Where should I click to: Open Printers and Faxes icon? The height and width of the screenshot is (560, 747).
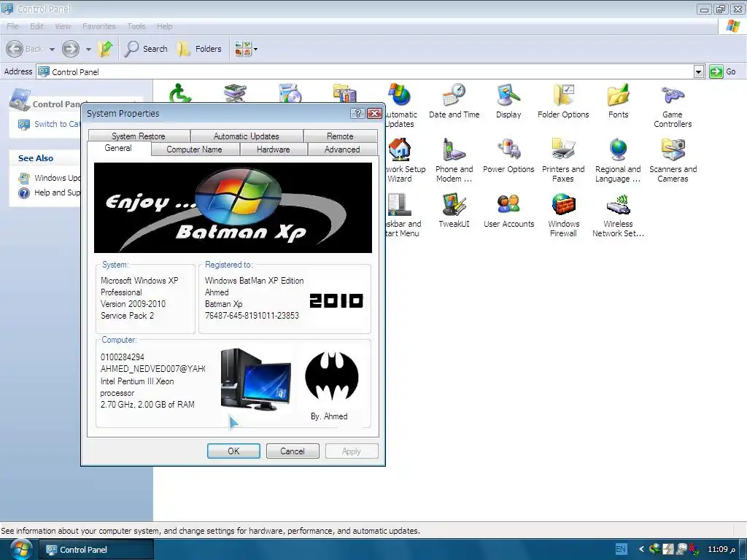pos(563,160)
